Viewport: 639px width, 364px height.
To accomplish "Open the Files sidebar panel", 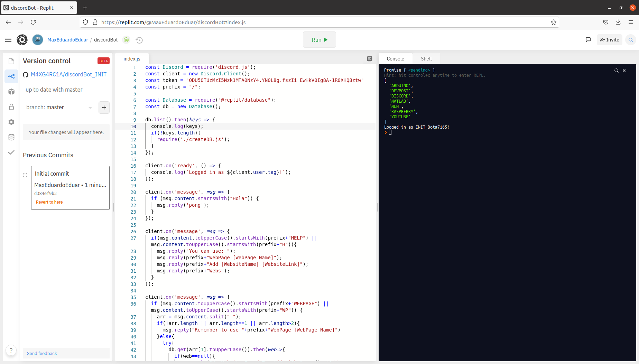I will click(x=11, y=61).
